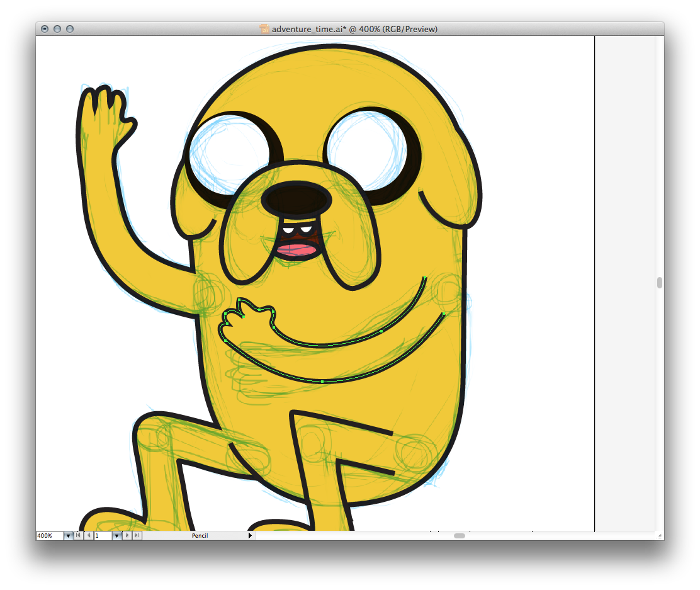Click the 400% zoom input field
This screenshot has height=590, width=700.
pos(49,536)
